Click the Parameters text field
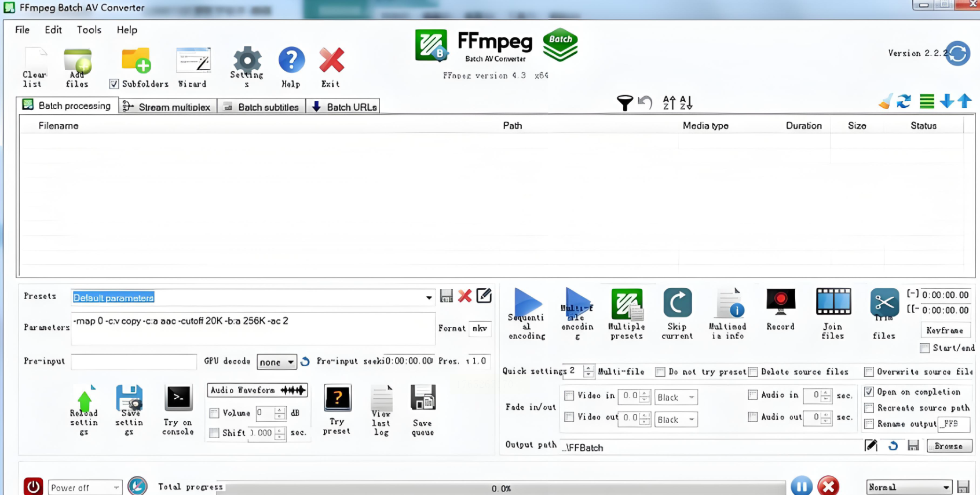Viewport: 980px width, 495px height. (253, 329)
